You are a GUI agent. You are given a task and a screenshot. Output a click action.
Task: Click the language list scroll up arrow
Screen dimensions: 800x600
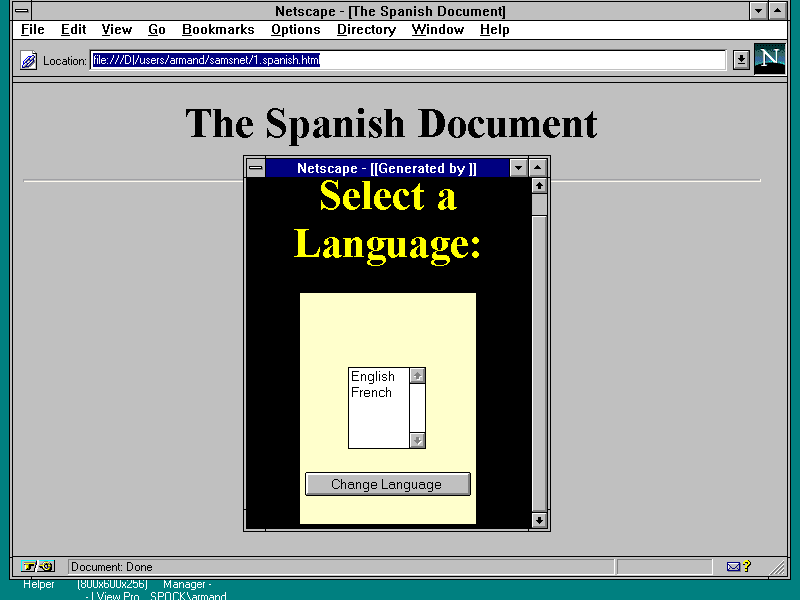[417, 376]
